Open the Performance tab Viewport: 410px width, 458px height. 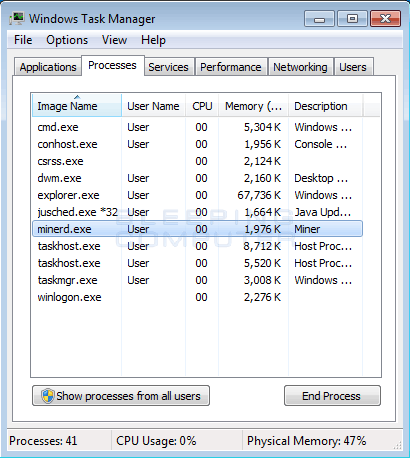231,67
